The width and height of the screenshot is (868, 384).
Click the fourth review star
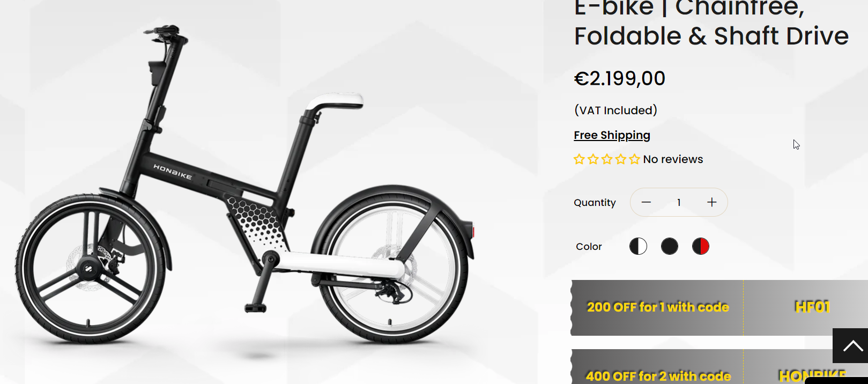(x=621, y=159)
